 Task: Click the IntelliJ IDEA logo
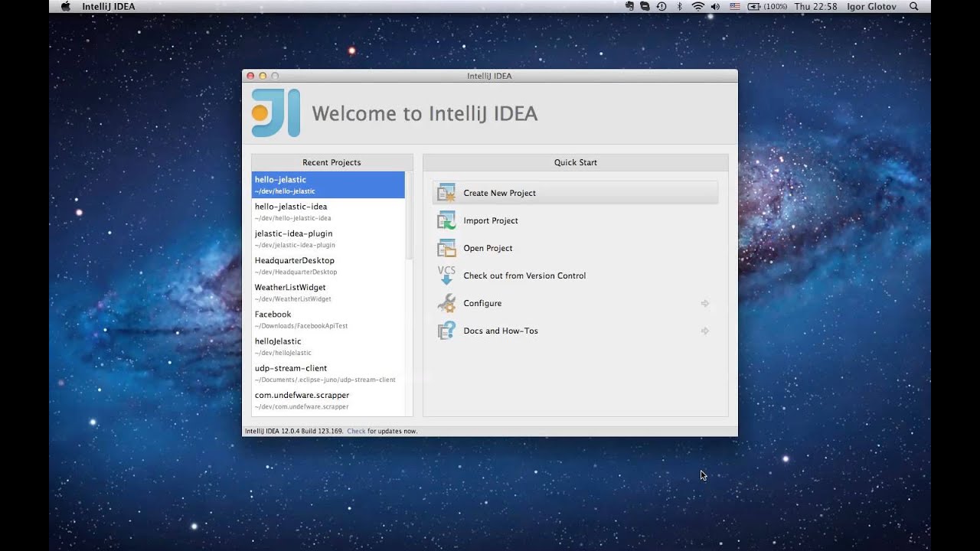[276, 113]
